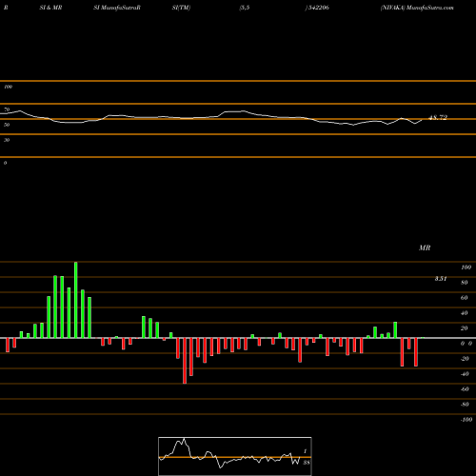Click the tallest green MR histogram bar
The image size is (476, 476).
(76, 300)
